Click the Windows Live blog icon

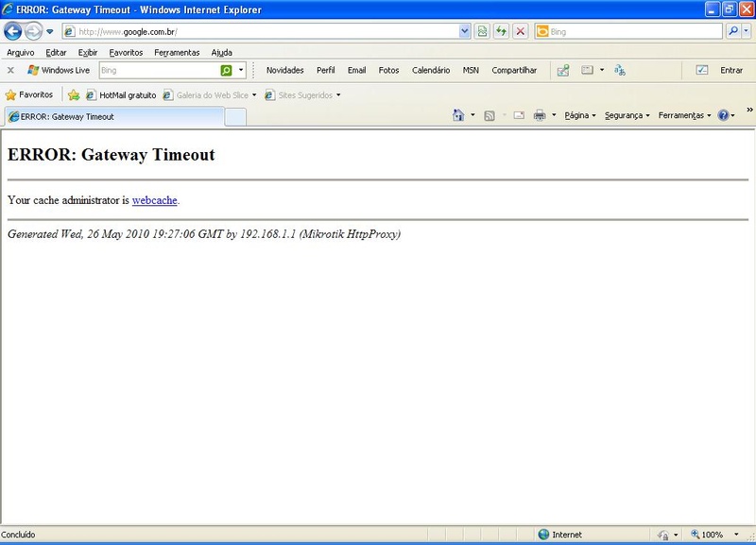click(x=587, y=70)
